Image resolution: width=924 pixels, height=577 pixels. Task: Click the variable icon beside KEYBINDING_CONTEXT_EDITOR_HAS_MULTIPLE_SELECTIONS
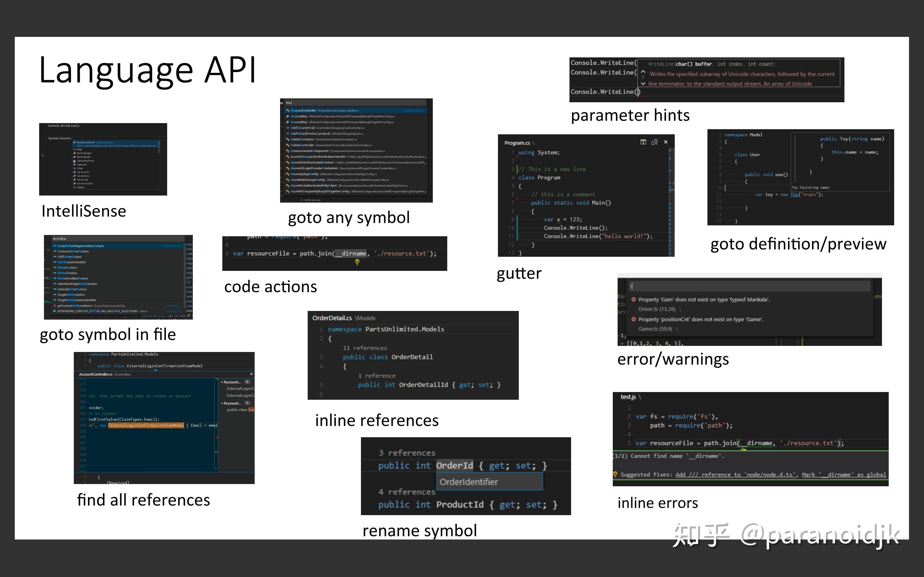tap(55, 311)
